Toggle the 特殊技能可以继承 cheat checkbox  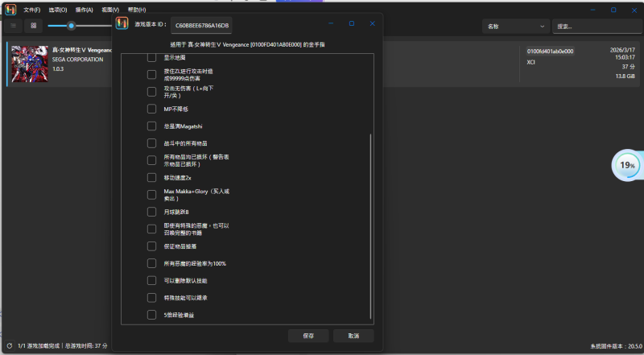coord(151,298)
